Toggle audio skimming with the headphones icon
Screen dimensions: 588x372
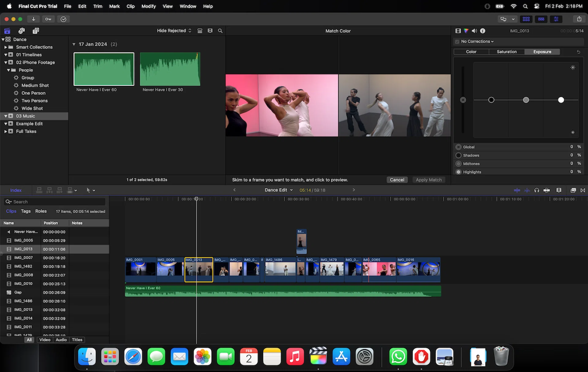click(536, 190)
